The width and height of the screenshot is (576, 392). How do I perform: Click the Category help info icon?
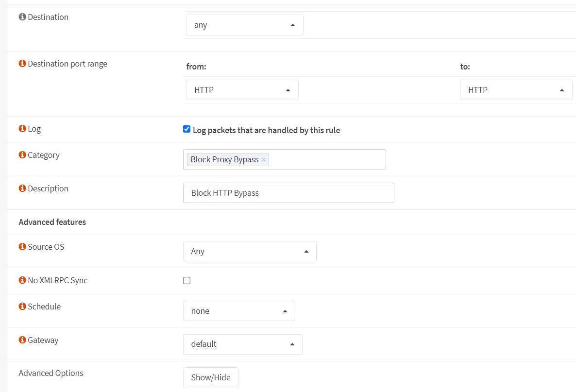(22, 155)
